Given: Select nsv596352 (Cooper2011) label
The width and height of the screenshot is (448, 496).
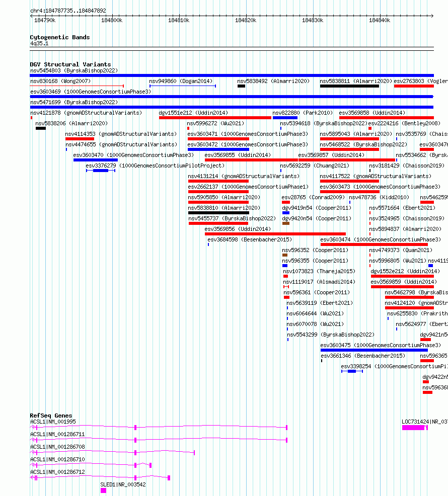Looking at the screenshot, I should tap(315, 250).
